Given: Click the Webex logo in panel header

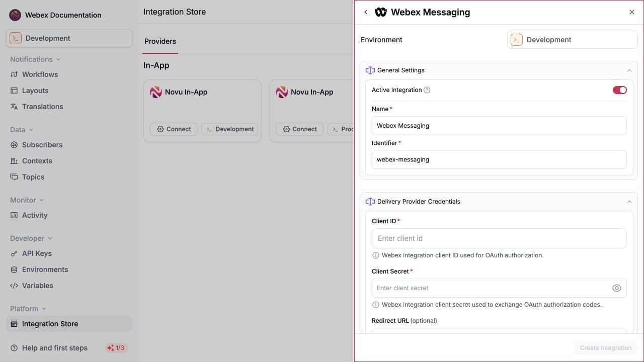Looking at the screenshot, I should (381, 12).
